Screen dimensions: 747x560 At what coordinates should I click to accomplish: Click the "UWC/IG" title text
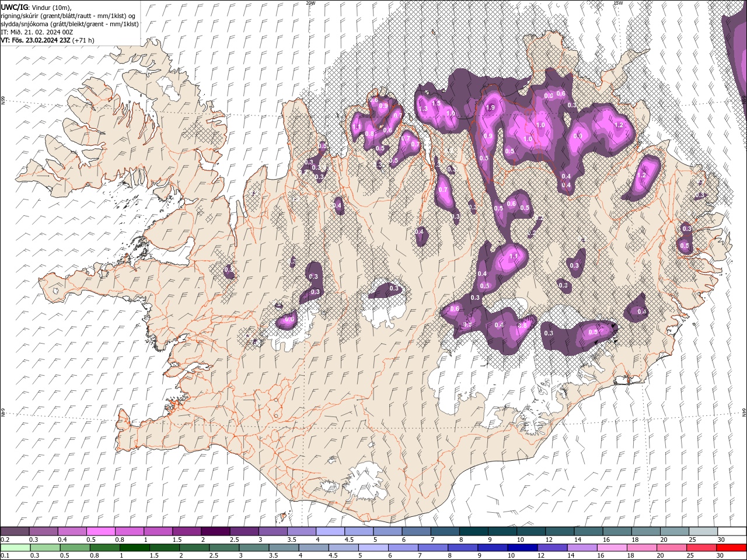pyautogui.click(x=14, y=6)
